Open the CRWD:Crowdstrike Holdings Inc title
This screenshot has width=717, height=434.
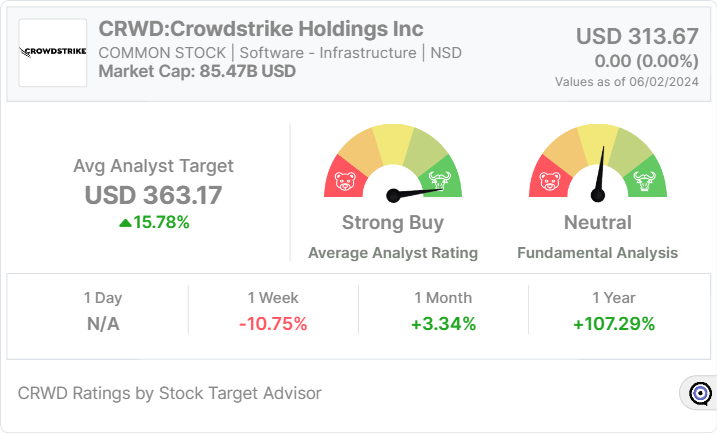[261, 28]
